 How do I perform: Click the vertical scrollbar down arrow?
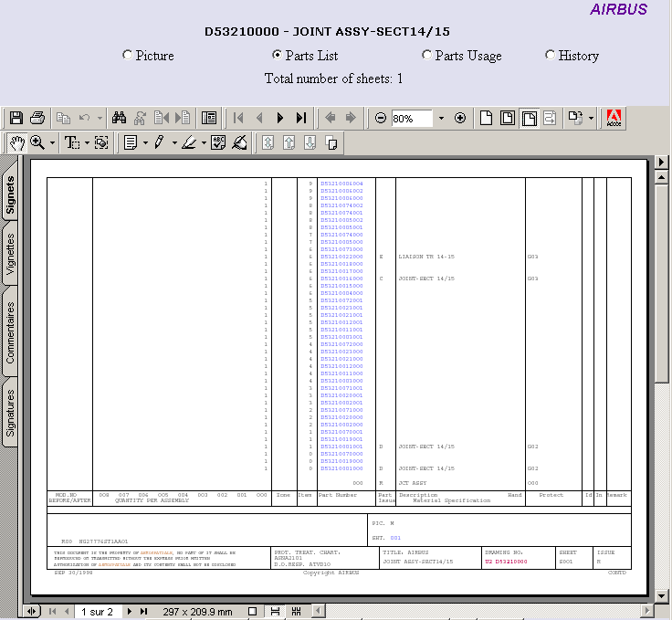point(662,595)
